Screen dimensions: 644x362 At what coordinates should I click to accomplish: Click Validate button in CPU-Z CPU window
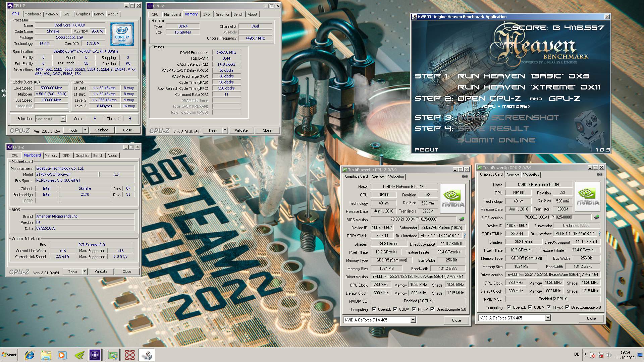coord(102,130)
